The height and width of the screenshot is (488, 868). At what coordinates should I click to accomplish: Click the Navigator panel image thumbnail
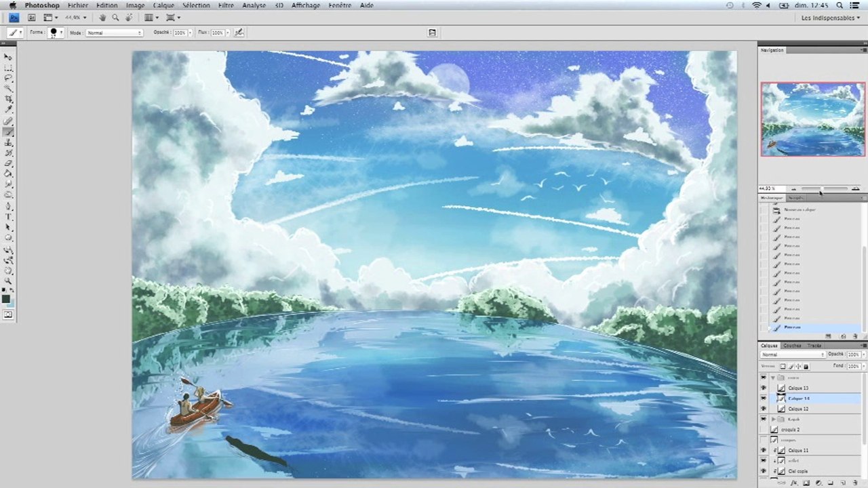coord(812,119)
